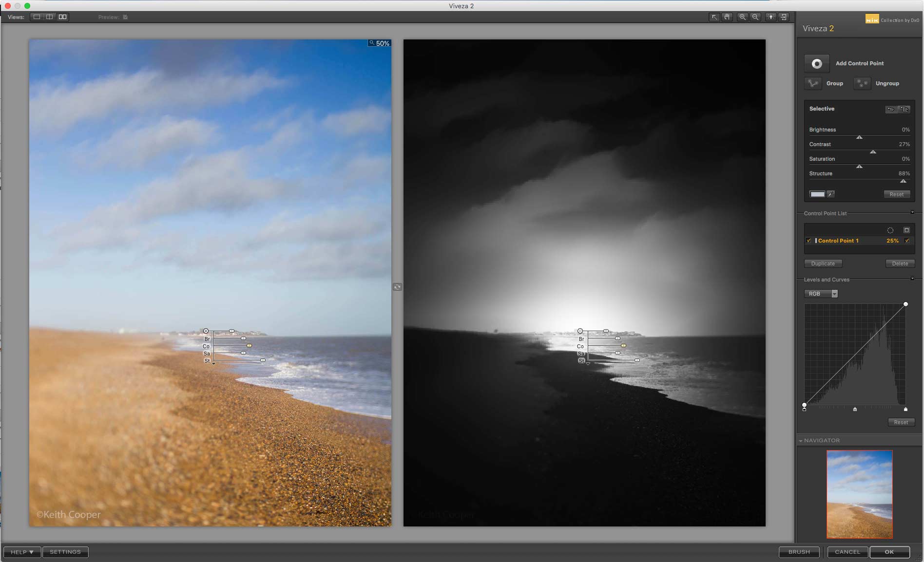Image resolution: width=924 pixels, height=562 pixels.
Task: Click the BRUSH button
Action: click(x=799, y=552)
